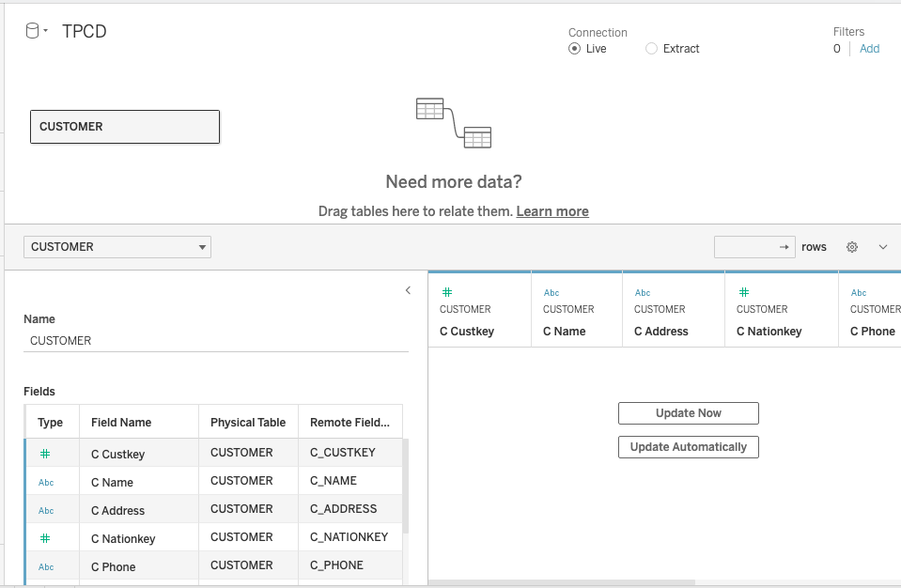Click the Learn more link
The width and height of the screenshot is (901, 588).
(552, 210)
